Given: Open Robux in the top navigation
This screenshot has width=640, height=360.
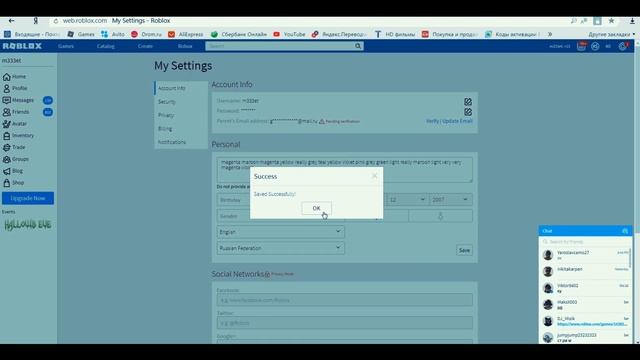Looking at the screenshot, I should pyautogui.click(x=185, y=46).
